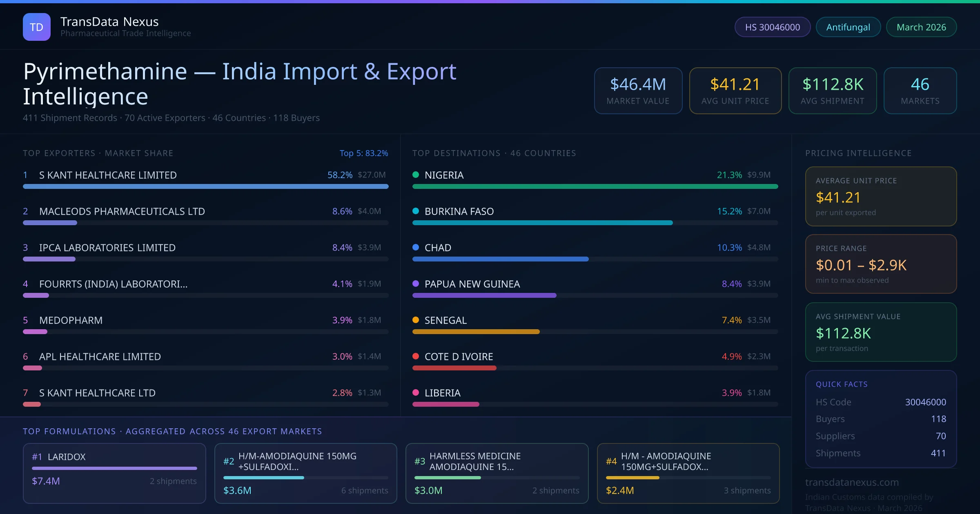This screenshot has width=980, height=514.
Task: Open the 46 Markets stat card
Action: pos(920,91)
